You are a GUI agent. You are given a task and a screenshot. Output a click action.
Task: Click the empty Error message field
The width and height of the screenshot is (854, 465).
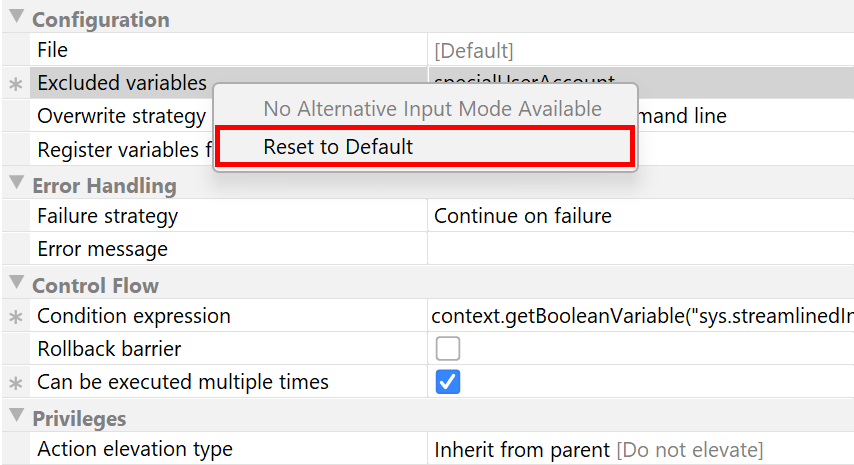click(640, 249)
